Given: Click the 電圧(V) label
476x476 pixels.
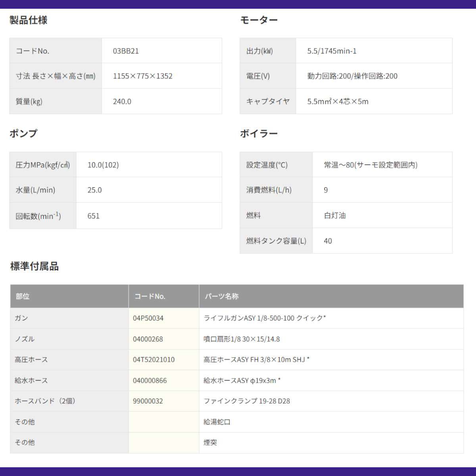Looking at the screenshot, I should pyautogui.click(x=258, y=76).
